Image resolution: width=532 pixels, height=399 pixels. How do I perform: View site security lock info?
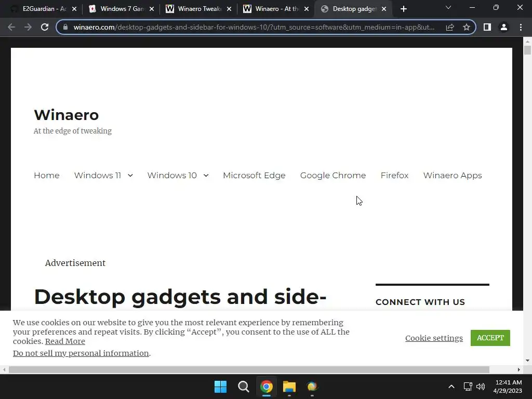(x=65, y=27)
